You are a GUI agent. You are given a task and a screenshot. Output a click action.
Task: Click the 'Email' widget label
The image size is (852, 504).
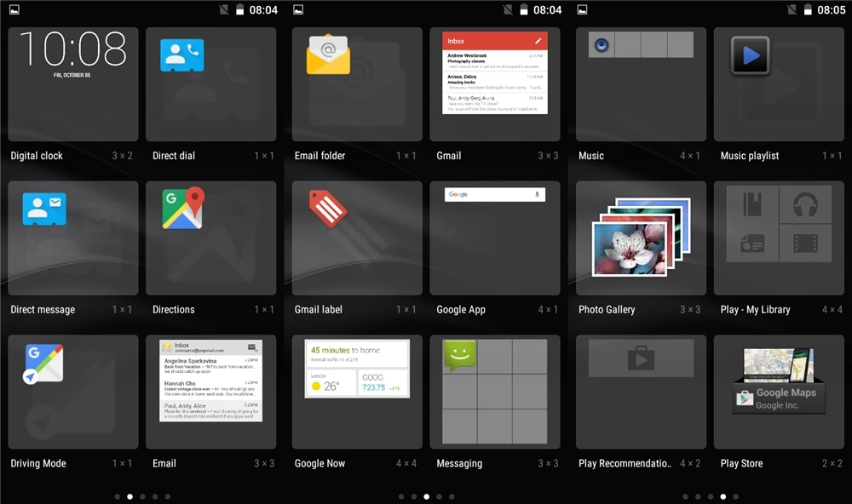[164, 463]
